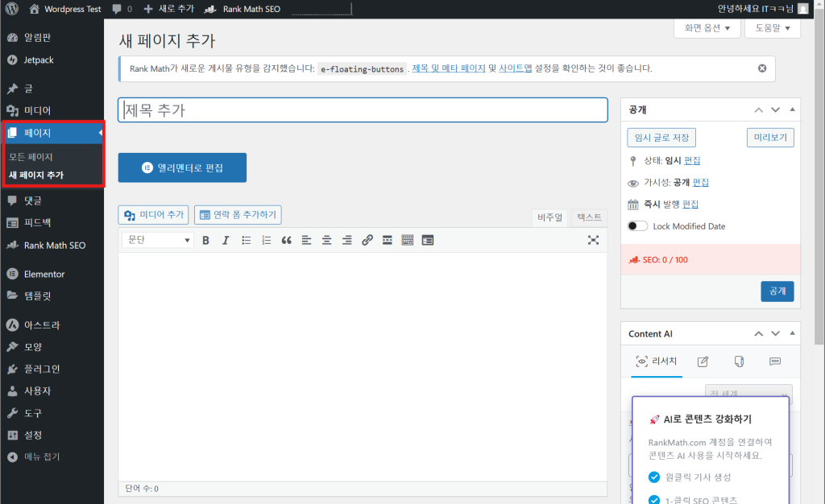Image resolution: width=825 pixels, height=504 pixels.
Task: Switch to 텍스트 editor tab
Action: click(589, 217)
